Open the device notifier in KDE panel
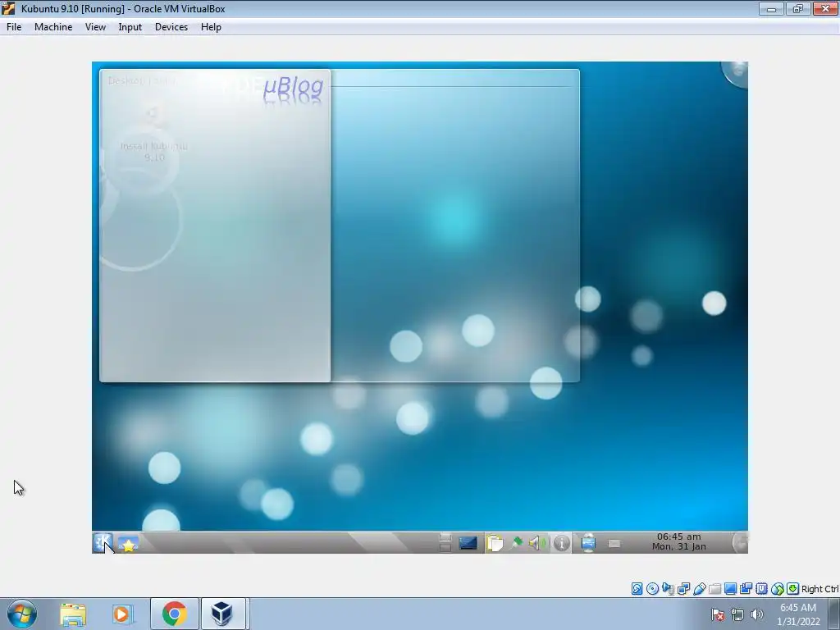Viewport: 840px width, 630px height. coord(588,543)
